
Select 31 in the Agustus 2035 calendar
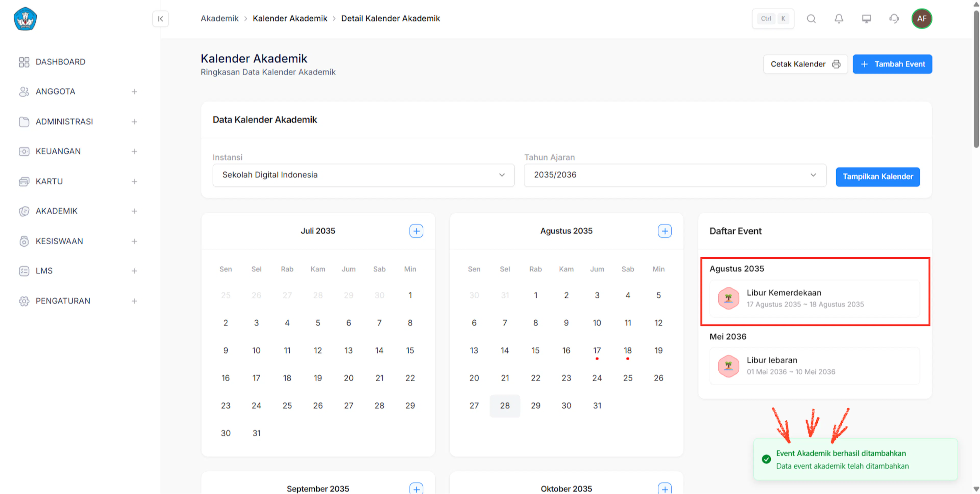[597, 406]
